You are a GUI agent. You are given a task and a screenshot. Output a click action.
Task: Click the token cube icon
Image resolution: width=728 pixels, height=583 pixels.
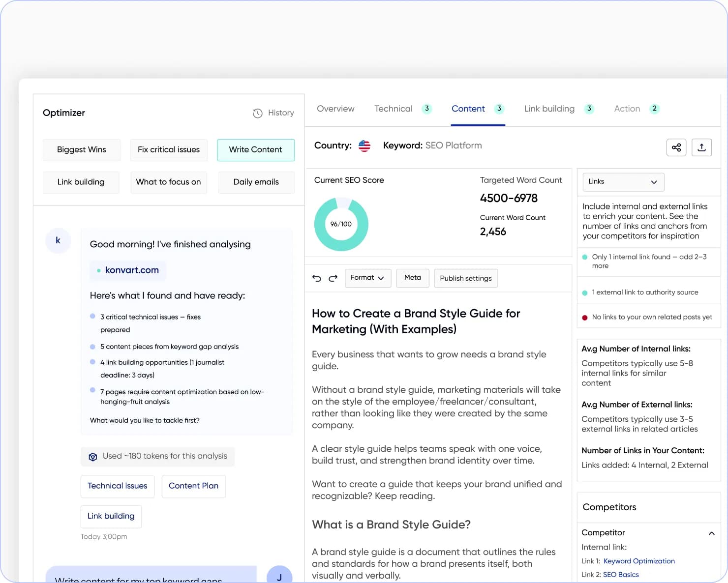pyautogui.click(x=92, y=457)
